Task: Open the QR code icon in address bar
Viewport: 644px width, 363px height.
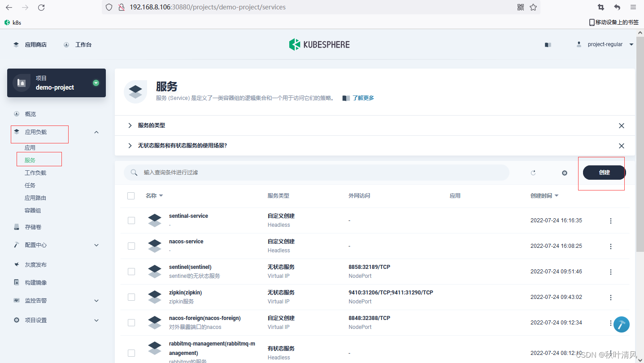Action: [x=521, y=7]
